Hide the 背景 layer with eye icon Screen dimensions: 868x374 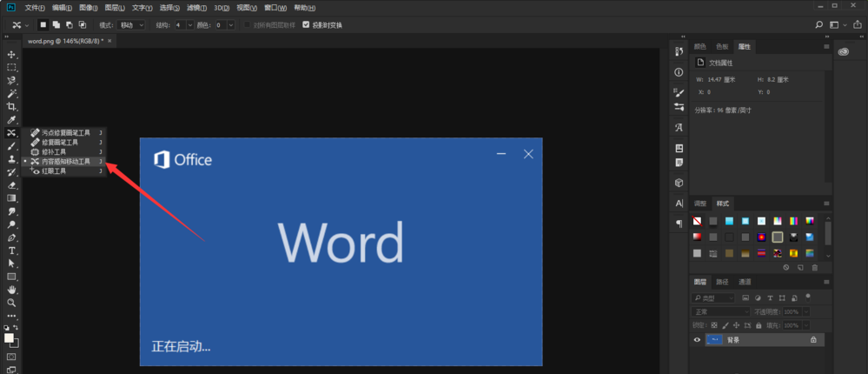pyautogui.click(x=697, y=340)
